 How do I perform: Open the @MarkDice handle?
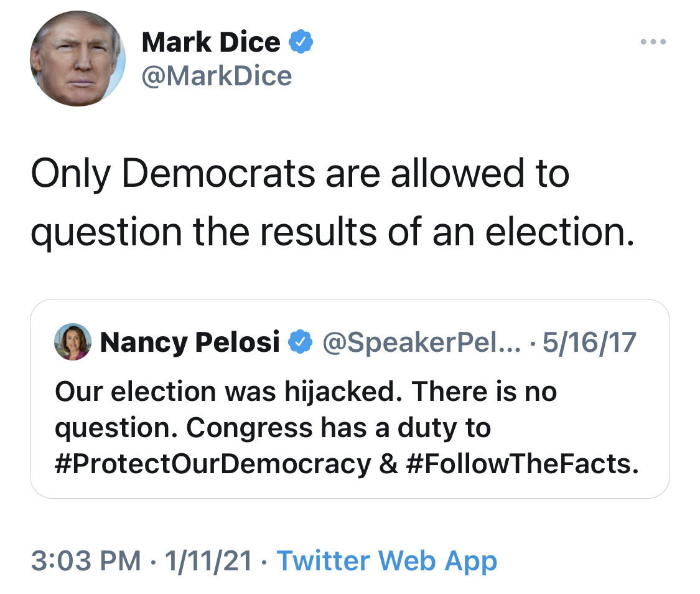(217, 76)
